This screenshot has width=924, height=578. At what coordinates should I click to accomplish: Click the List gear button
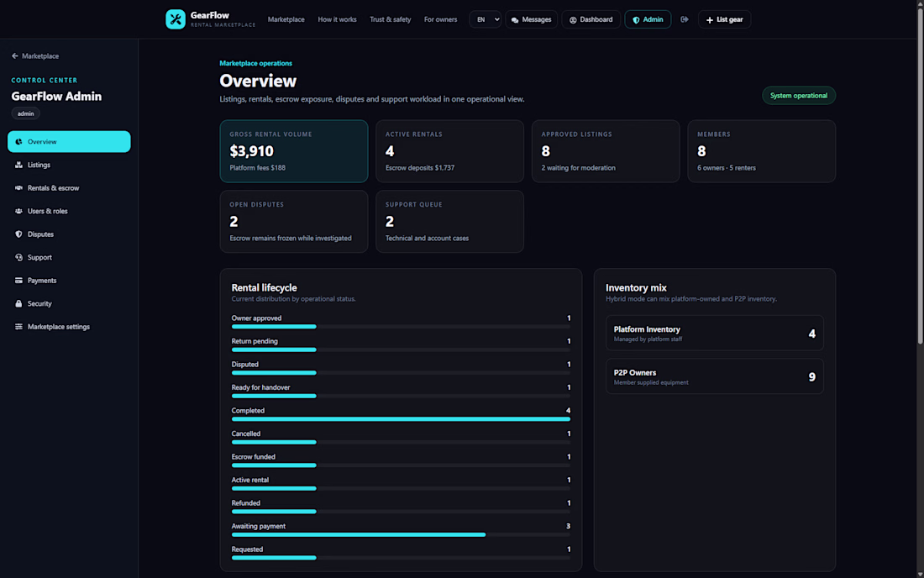[724, 19]
